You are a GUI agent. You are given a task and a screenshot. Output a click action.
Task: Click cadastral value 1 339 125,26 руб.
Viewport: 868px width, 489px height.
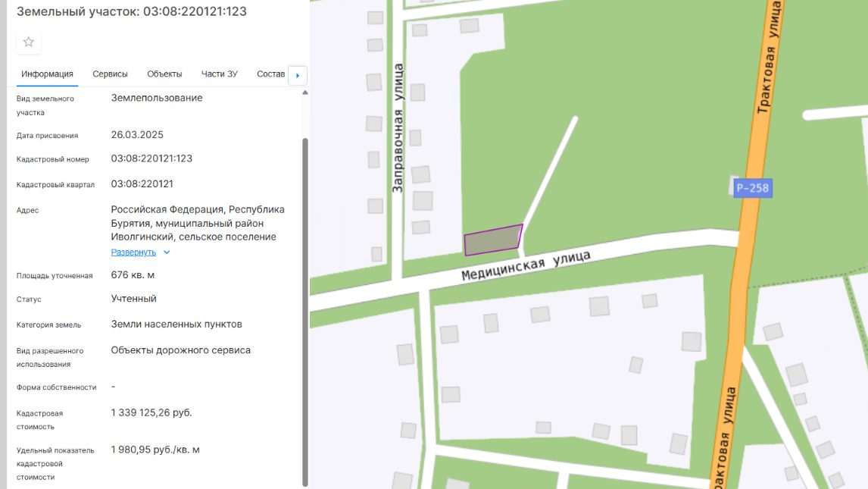click(x=151, y=412)
